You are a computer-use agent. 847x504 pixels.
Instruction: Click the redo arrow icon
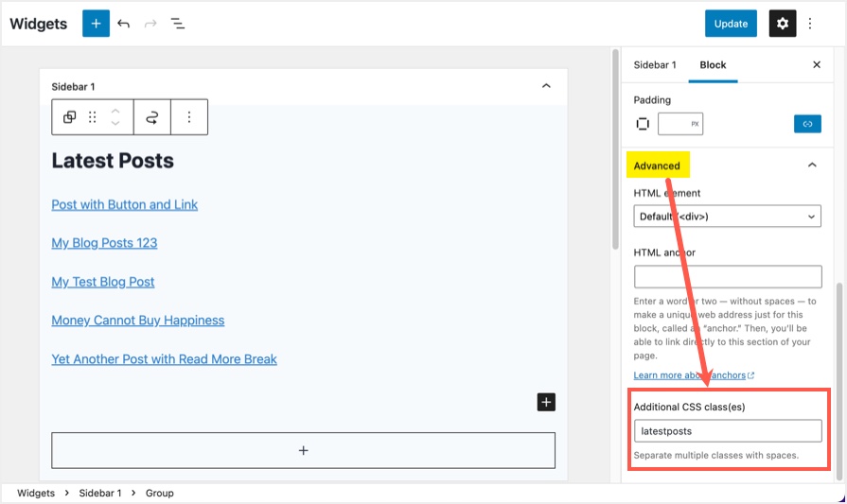click(x=150, y=24)
